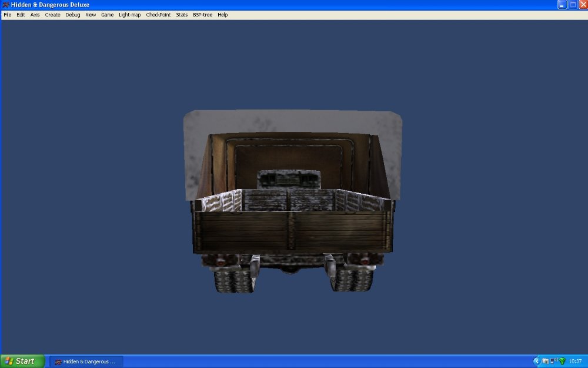Select the Hidden & Dangerous taskbar button
Image resolution: width=588 pixels, height=368 pixels.
click(x=86, y=362)
